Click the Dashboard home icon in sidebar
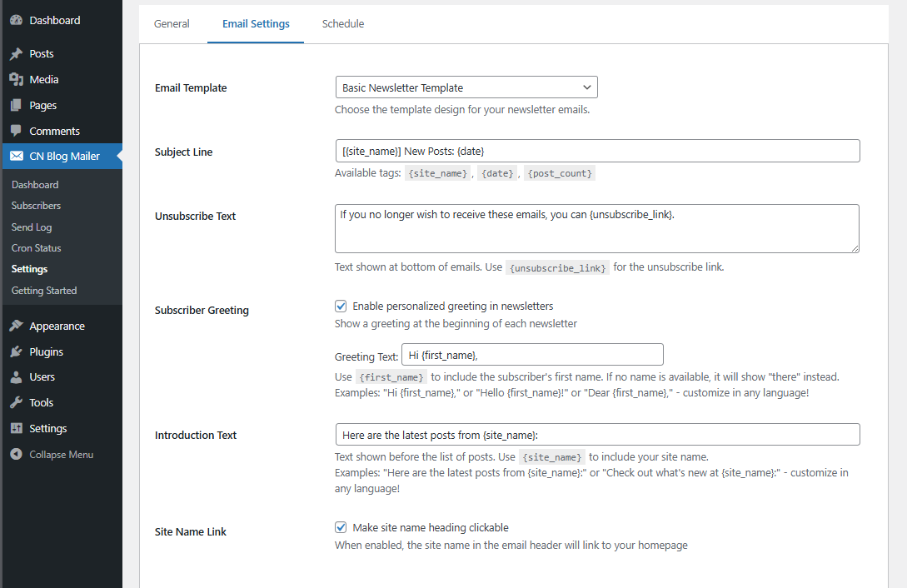Screen dimensions: 907x588 17,20
